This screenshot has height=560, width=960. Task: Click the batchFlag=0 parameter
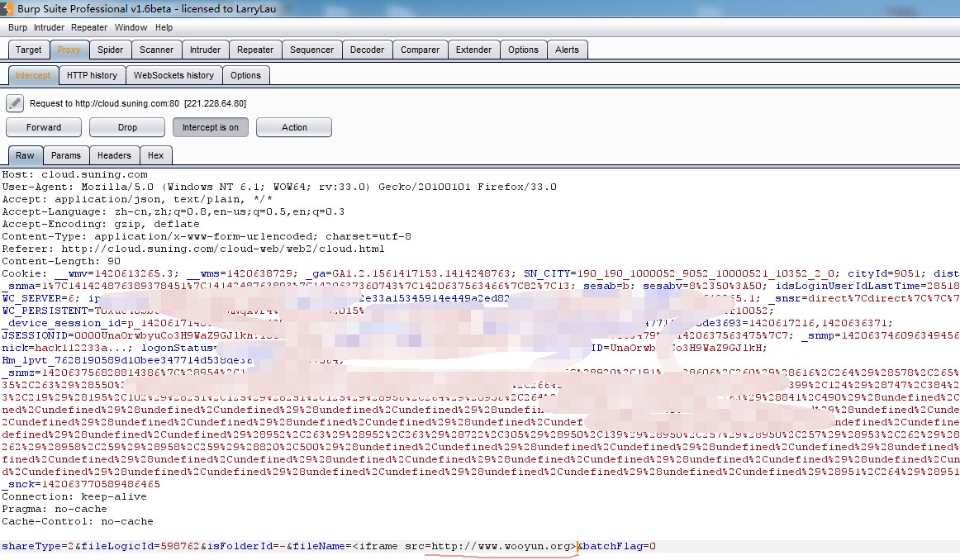coord(620,546)
